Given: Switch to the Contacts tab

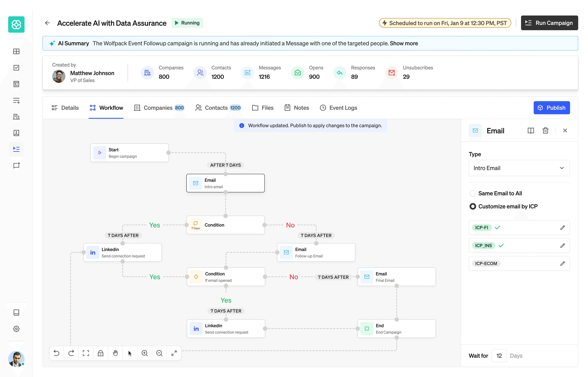Looking at the screenshot, I should [x=218, y=108].
